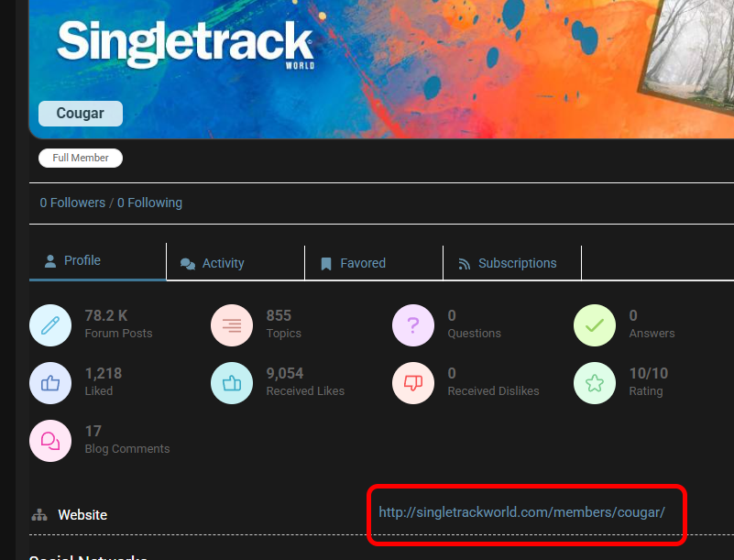This screenshot has width=734, height=560.
Task: Click the Full Member badge
Action: 81,159
